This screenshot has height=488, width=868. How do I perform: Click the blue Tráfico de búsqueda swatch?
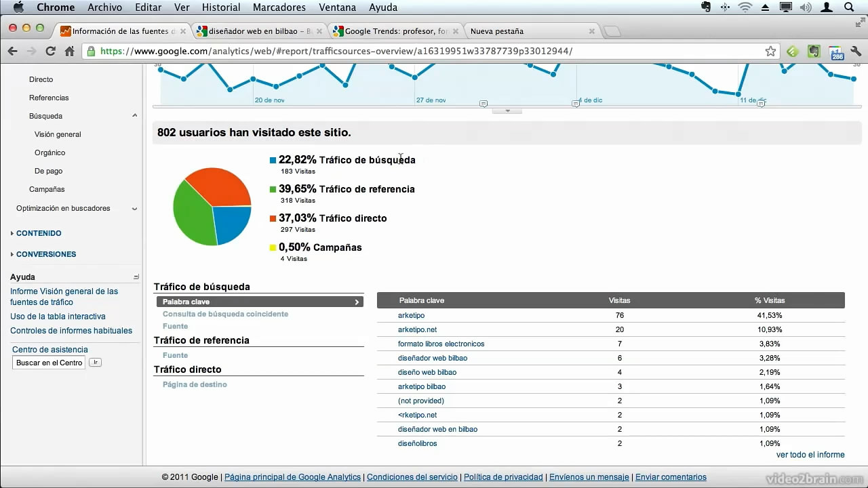click(273, 161)
